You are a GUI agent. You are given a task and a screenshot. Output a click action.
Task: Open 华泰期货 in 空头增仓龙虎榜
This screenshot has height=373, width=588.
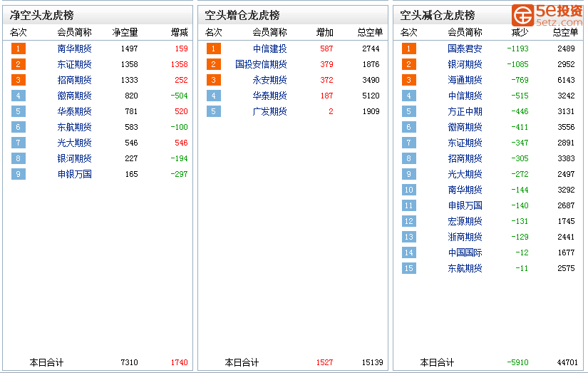(269, 96)
